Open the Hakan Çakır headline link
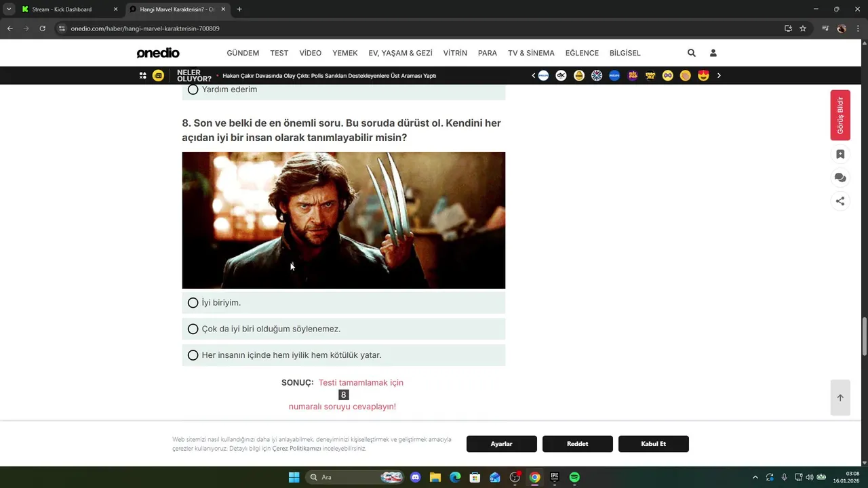This screenshot has width=868, height=488. click(x=330, y=76)
